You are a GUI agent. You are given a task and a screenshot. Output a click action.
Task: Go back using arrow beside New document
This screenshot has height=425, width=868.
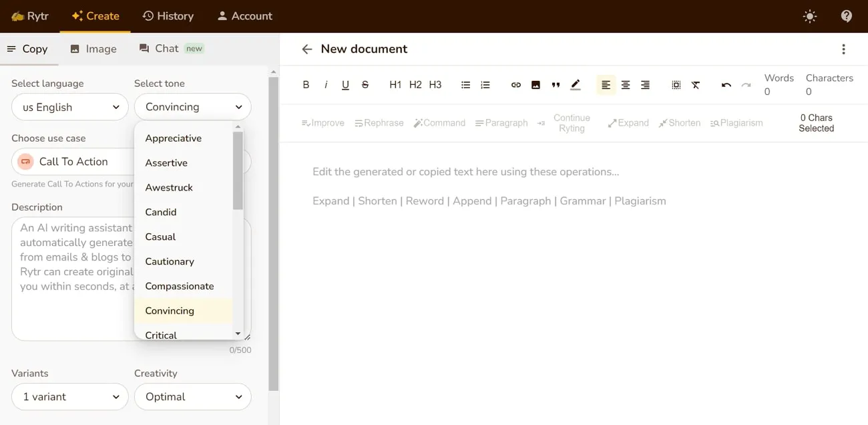(x=306, y=49)
